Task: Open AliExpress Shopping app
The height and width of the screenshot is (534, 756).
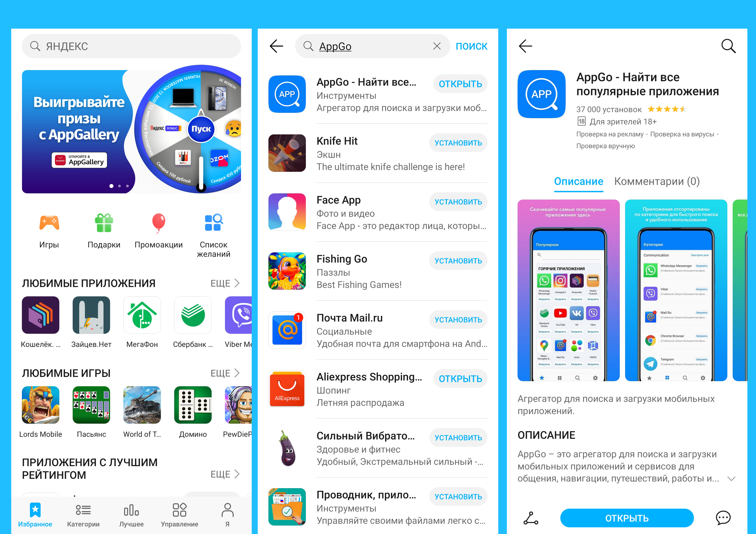Action: 463,379
